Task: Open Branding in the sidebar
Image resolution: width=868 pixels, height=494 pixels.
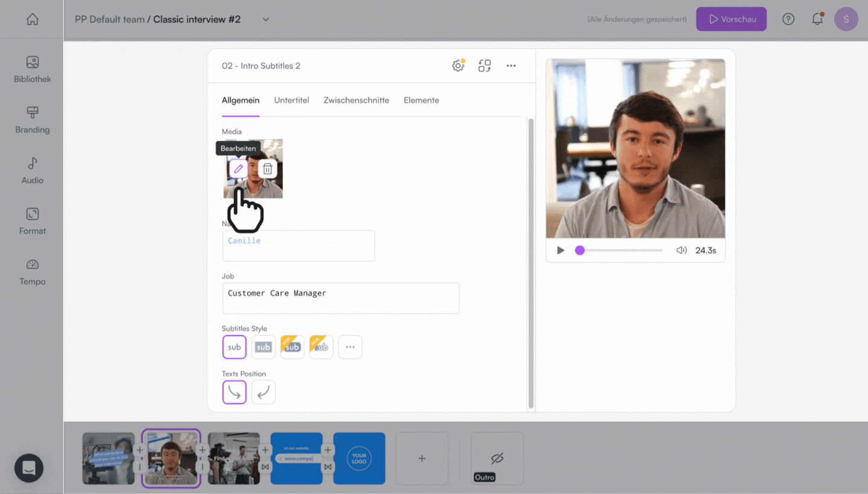Action: 33,120
